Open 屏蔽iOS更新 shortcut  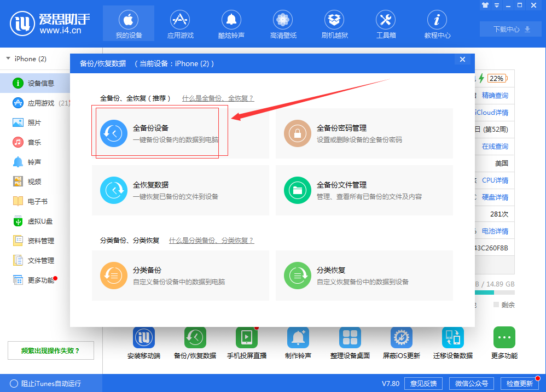pyautogui.click(x=402, y=343)
